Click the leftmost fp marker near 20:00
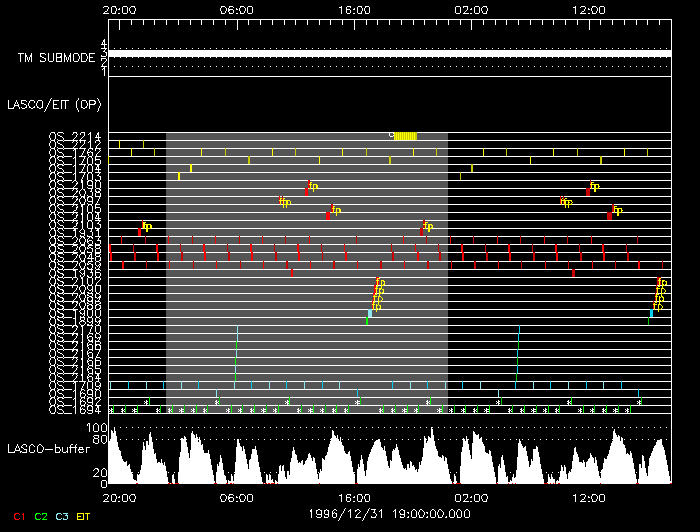The width and height of the screenshot is (700, 532). [146, 226]
